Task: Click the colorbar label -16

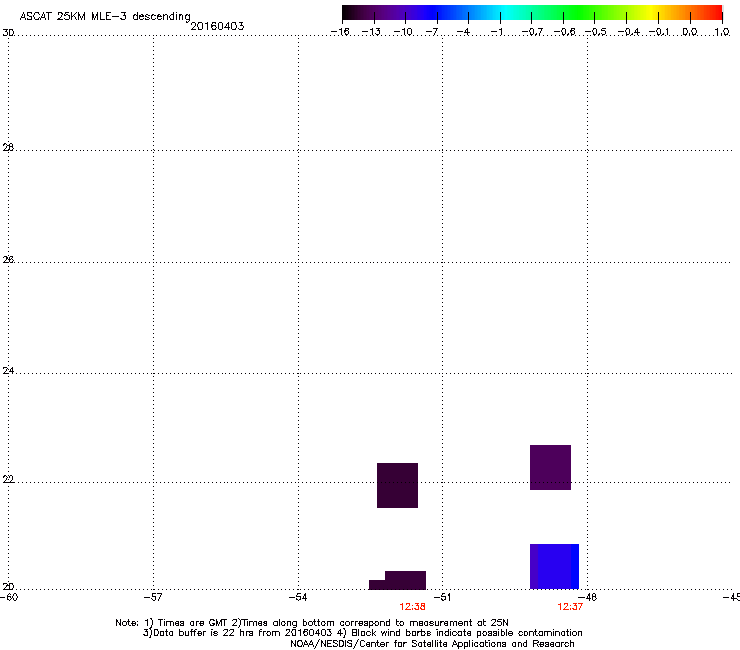Action: coord(340,32)
